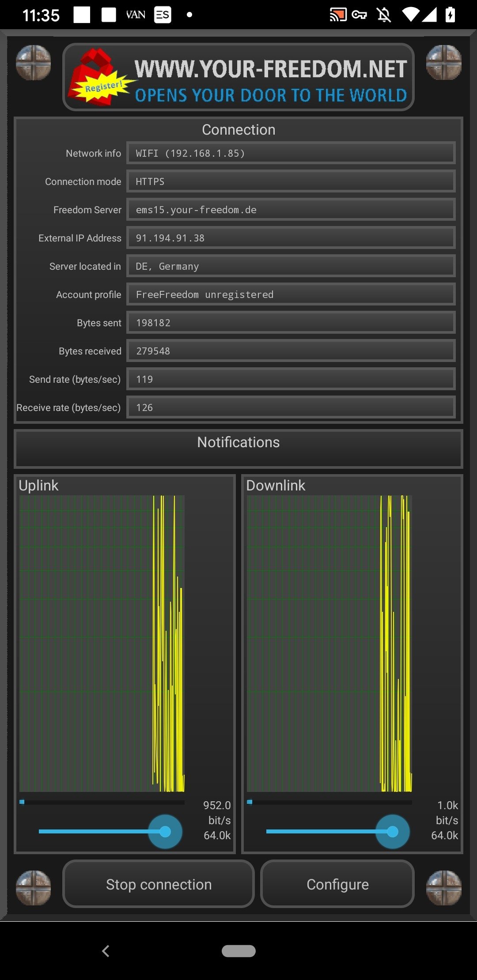Select the Freedom Server field
Image resolution: width=477 pixels, height=980 pixels.
[x=291, y=210]
